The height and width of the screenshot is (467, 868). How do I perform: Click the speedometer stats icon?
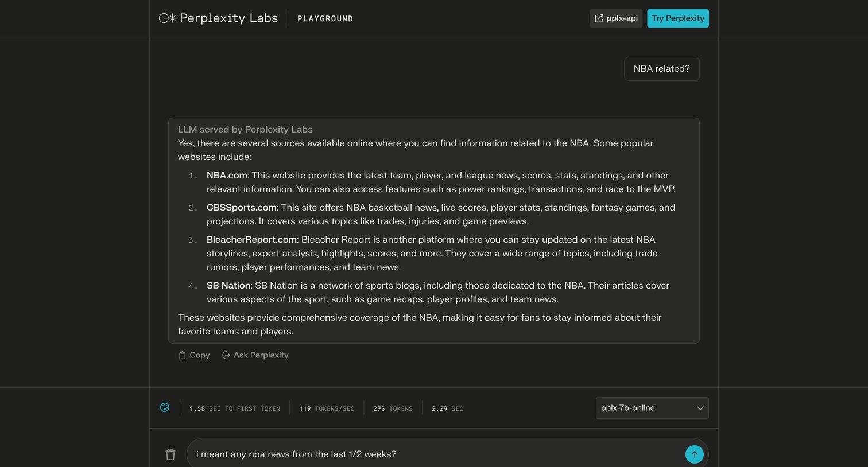pyautogui.click(x=165, y=407)
